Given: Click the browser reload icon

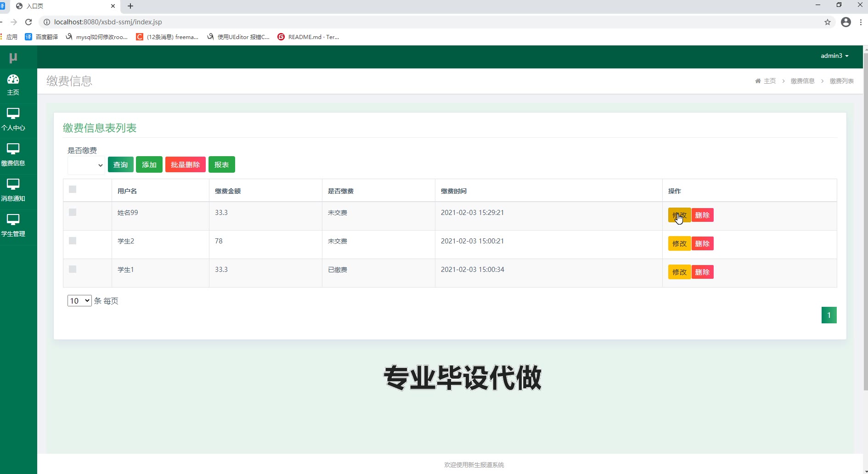Looking at the screenshot, I should pyautogui.click(x=28, y=22).
